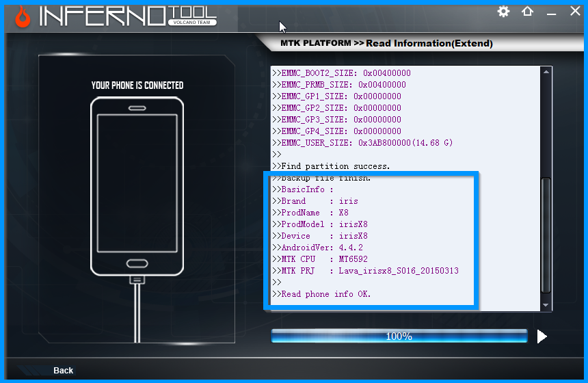The width and height of the screenshot is (588, 383).
Task: Click 'YOUR PHONE IS CONNECTED' heading
Action: point(137,85)
